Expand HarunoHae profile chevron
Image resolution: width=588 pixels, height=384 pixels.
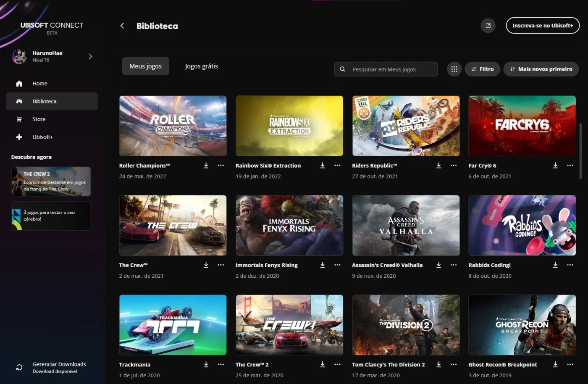(90, 56)
